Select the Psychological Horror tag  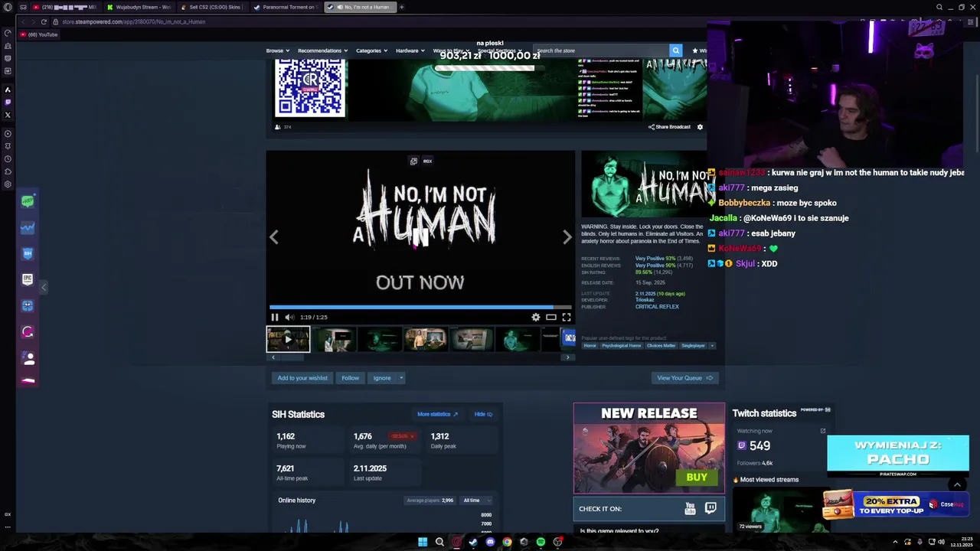tap(621, 346)
